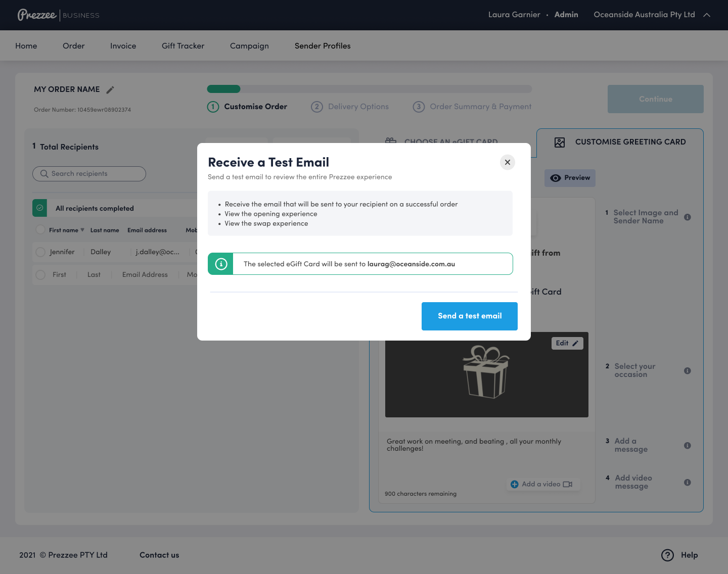The image size is (728, 574).
Task: Click Send a test email button
Action: coord(470,316)
